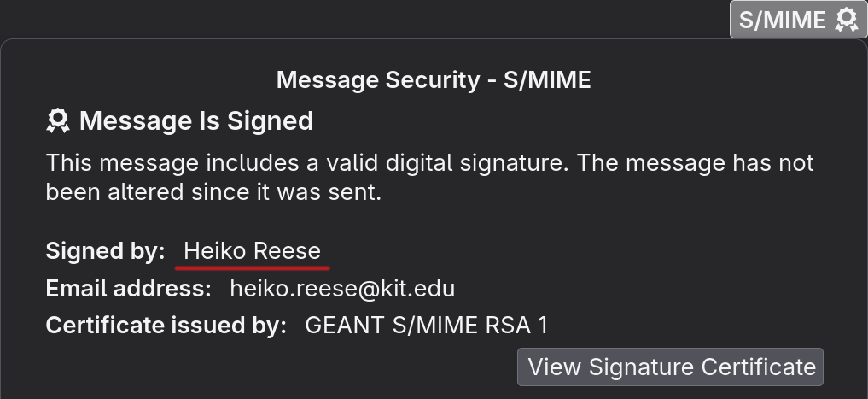The image size is (868, 399).
Task: Click ribbon badge icon in S/MIME button
Action: pyautogui.click(x=847, y=20)
